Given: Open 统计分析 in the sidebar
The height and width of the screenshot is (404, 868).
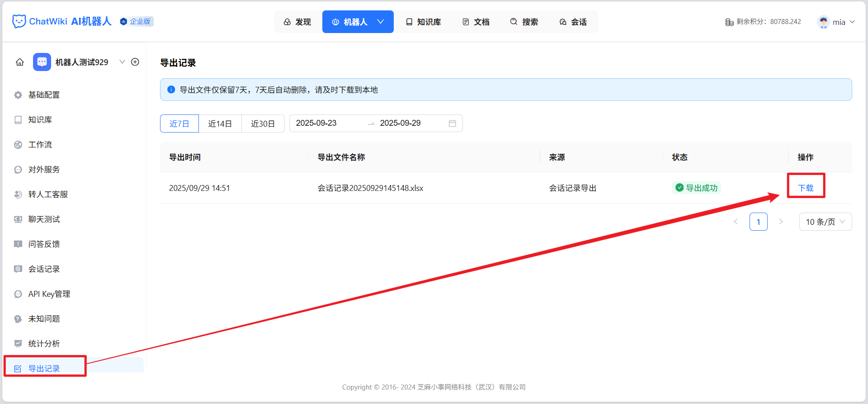Looking at the screenshot, I should point(74,344).
